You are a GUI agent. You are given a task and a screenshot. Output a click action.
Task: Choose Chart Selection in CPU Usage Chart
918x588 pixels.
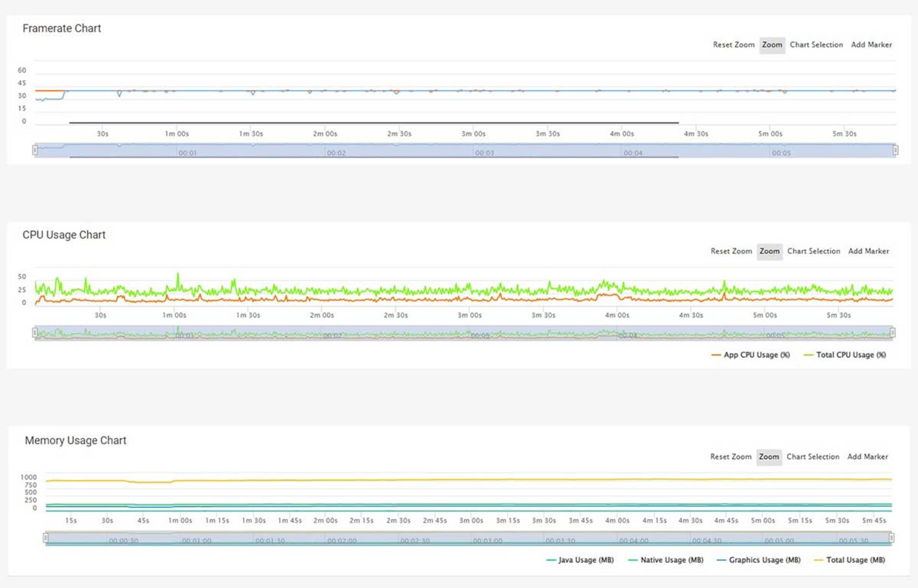coord(813,251)
